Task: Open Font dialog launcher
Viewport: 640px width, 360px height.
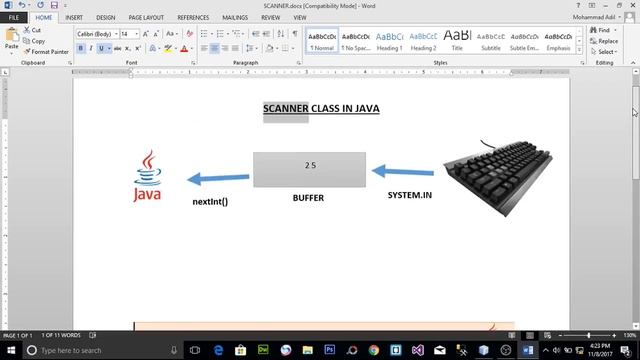Action: coord(193,63)
